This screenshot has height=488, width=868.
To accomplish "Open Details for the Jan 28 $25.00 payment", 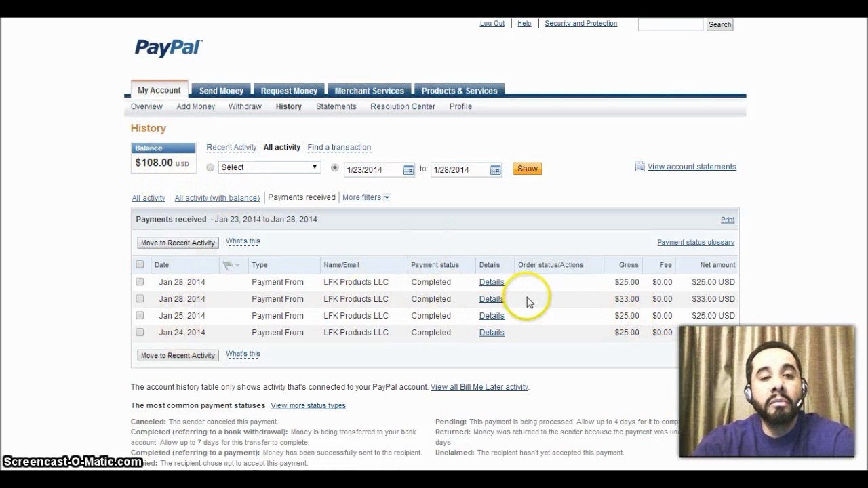I will coord(492,282).
